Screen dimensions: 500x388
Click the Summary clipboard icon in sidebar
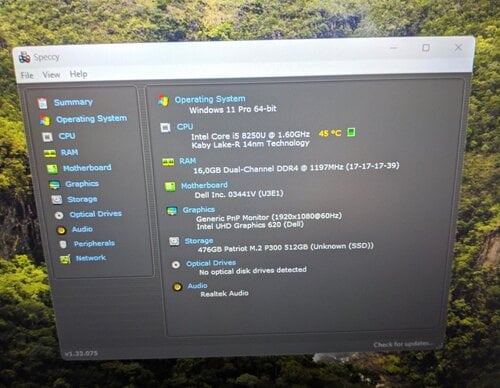click(x=42, y=103)
